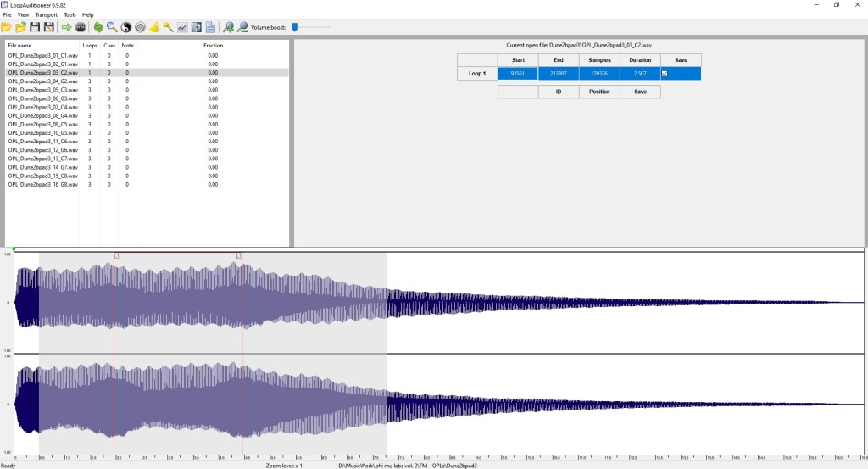Image resolution: width=868 pixels, height=469 pixels.
Task: Click the stop playback toolbar icon
Action: (81, 27)
